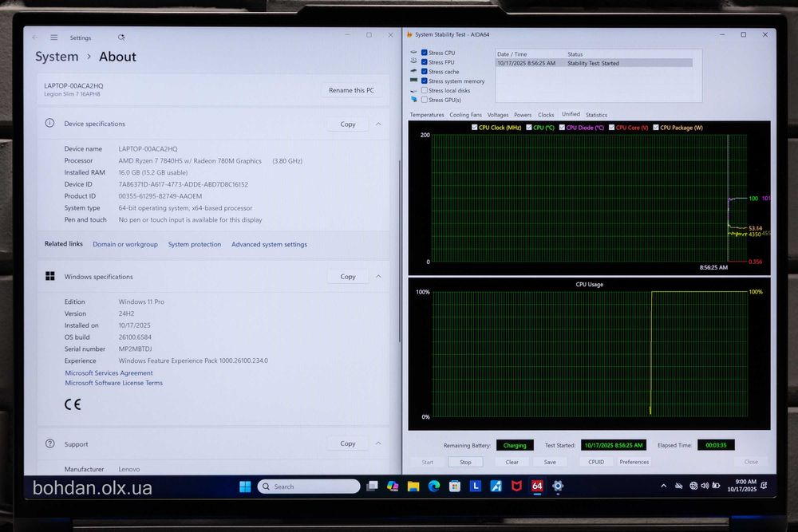Open the Clocks tab
The image size is (798, 532).
(546, 114)
